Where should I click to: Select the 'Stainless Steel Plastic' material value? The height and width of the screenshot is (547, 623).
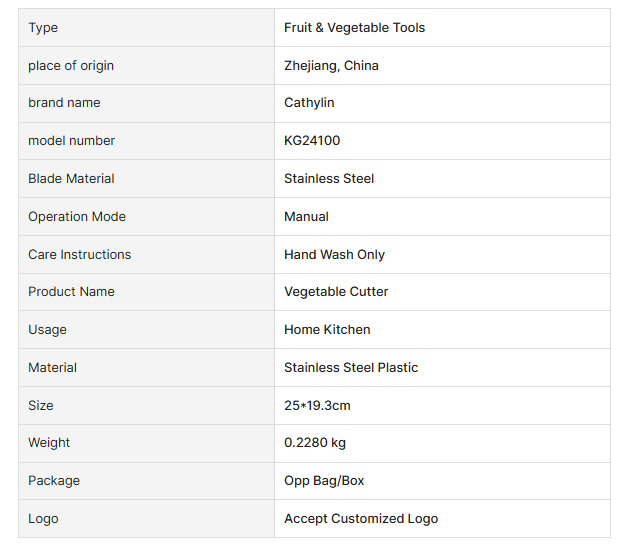pyautogui.click(x=351, y=368)
